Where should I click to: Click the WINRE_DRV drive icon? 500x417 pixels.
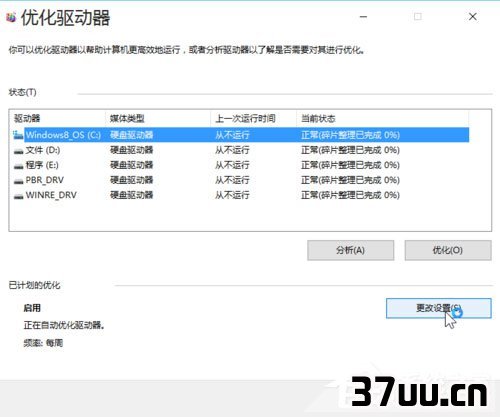(18, 196)
